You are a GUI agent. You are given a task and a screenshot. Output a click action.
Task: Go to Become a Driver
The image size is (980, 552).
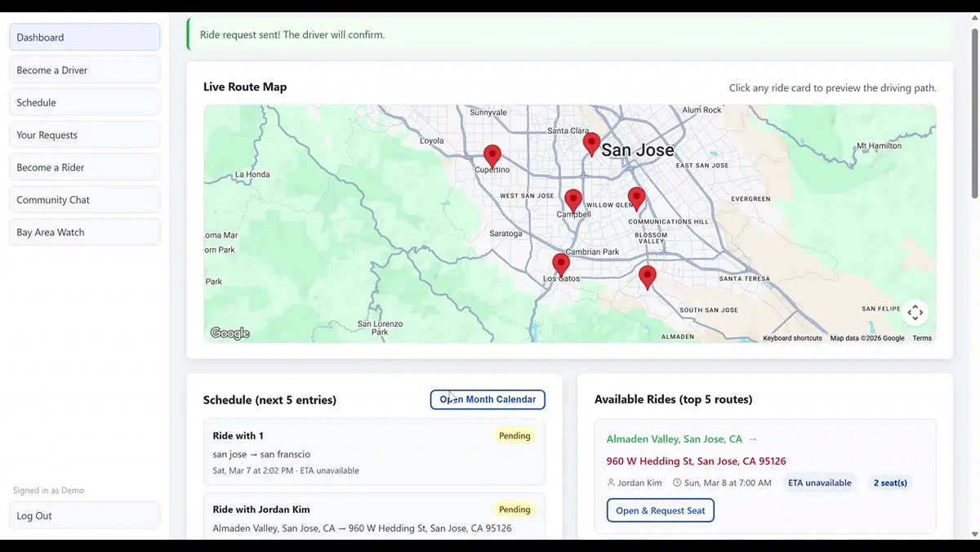coord(85,69)
